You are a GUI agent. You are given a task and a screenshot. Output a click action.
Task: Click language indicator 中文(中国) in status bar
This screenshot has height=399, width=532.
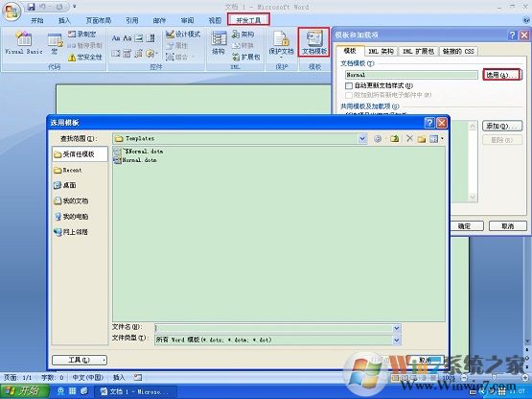tap(88, 377)
